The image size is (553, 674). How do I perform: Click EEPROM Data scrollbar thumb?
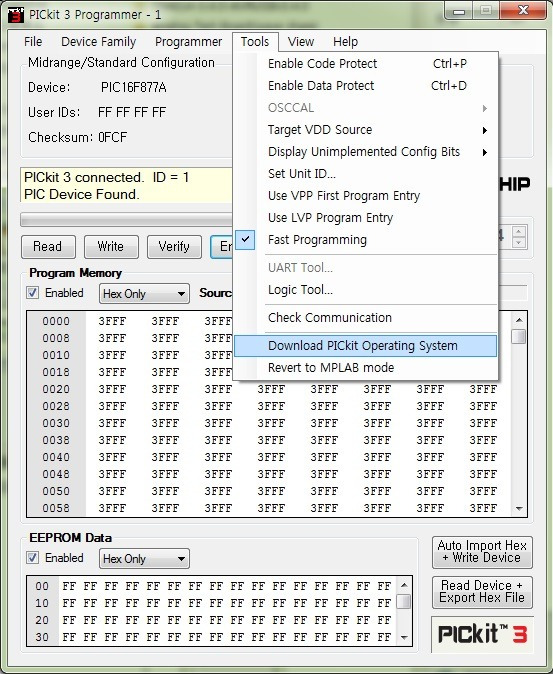coord(404,601)
